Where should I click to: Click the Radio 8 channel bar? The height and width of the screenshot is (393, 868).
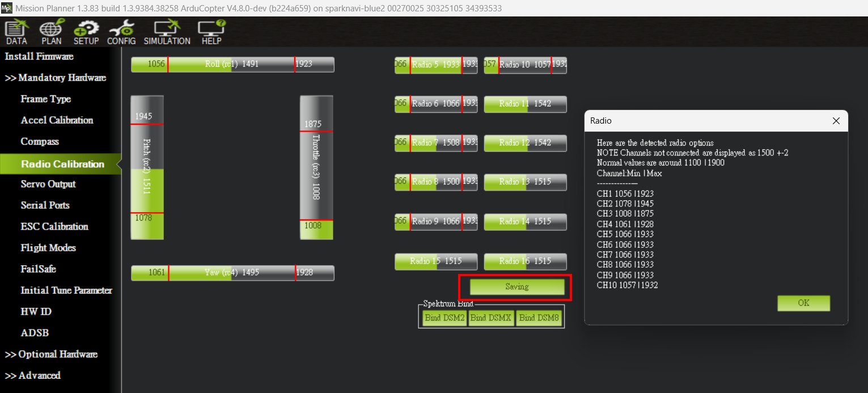(436, 182)
